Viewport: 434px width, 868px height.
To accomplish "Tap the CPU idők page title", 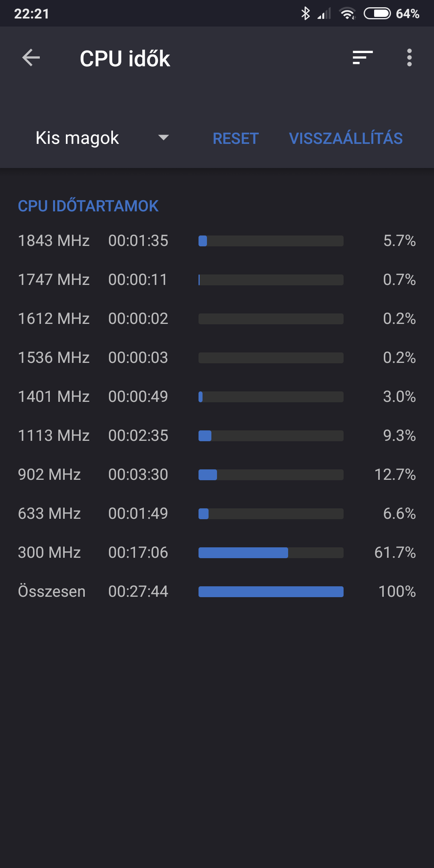I will tap(125, 59).
